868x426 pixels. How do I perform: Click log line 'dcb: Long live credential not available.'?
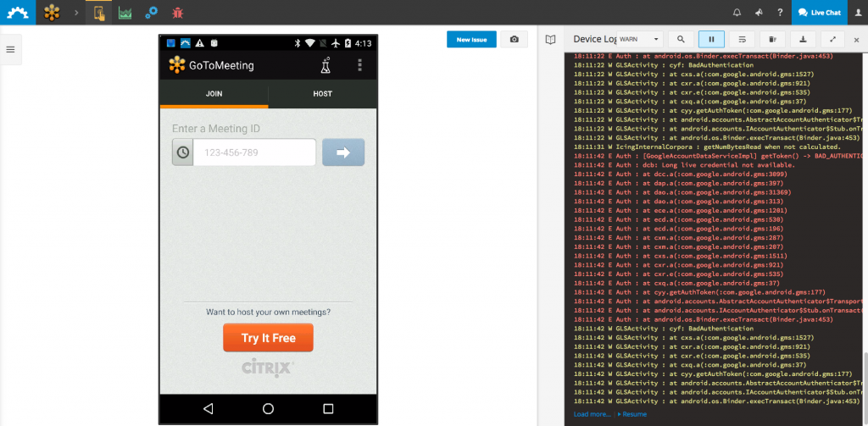click(684, 165)
